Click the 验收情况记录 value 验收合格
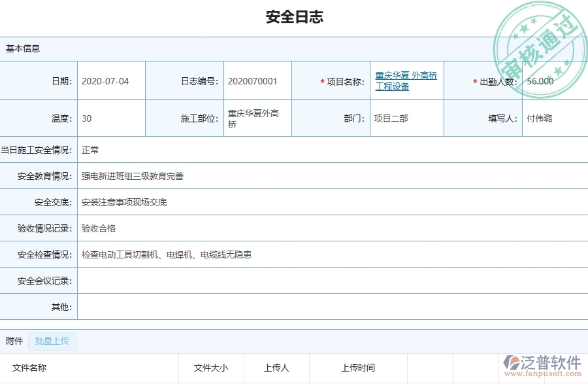588x384 pixels. point(99,228)
